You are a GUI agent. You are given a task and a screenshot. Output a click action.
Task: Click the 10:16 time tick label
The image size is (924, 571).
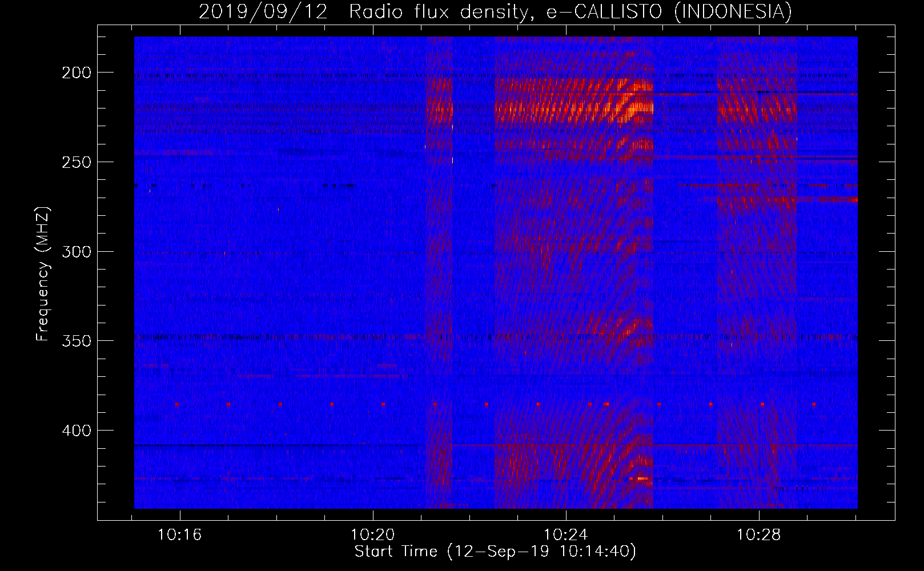[180, 535]
